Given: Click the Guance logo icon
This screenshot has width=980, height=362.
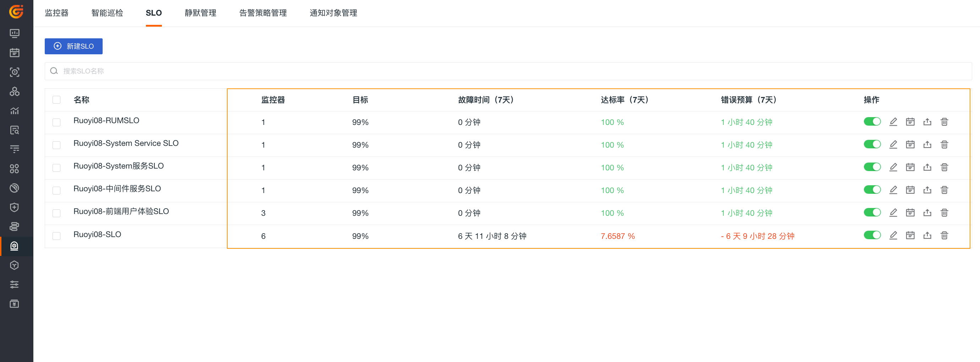Looking at the screenshot, I should click(x=16, y=11).
